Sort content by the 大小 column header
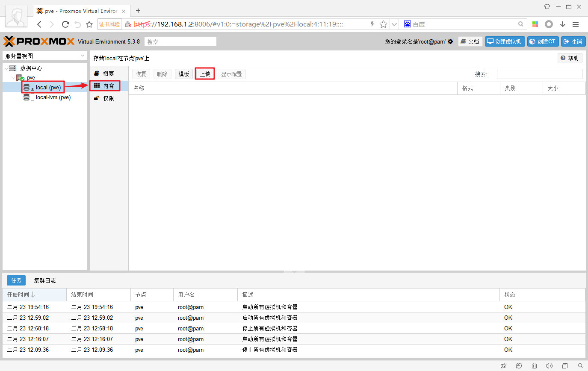This screenshot has height=371, width=588. click(x=564, y=88)
